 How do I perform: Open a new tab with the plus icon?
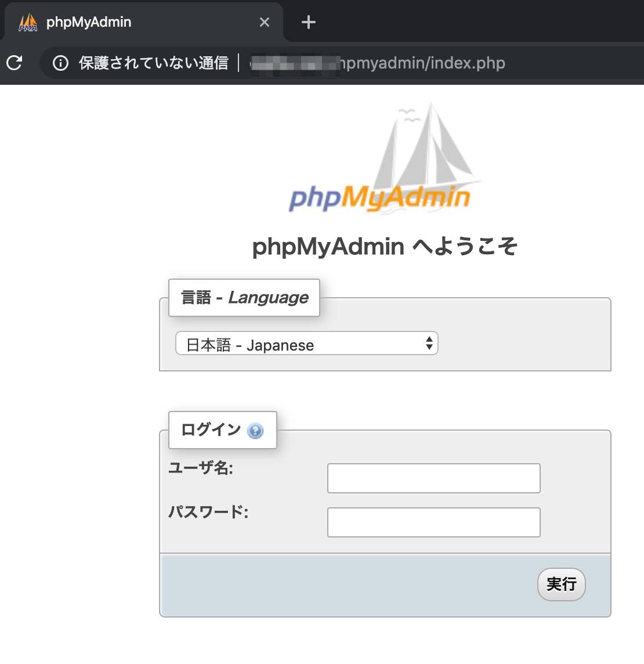pyautogui.click(x=308, y=22)
